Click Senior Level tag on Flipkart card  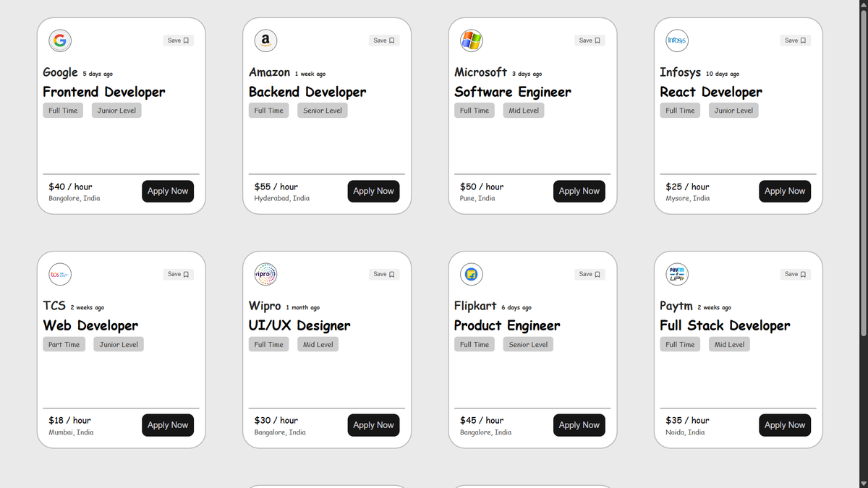pos(528,345)
